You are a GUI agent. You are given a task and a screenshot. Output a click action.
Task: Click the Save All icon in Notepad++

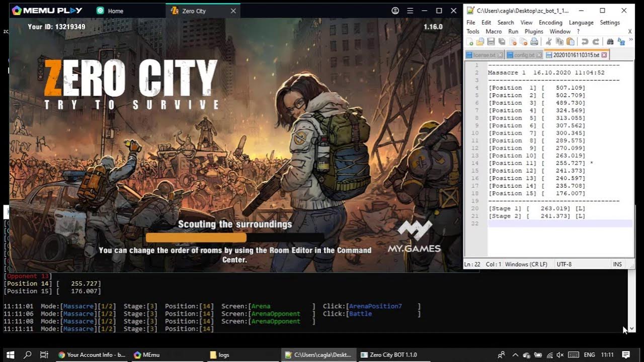(502, 42)
